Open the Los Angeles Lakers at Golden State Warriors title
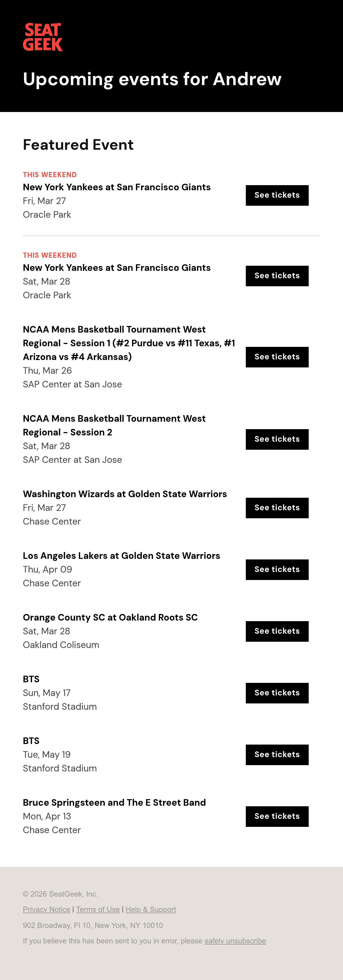This screenshot has height=980, width=343. tap(121, 556)
